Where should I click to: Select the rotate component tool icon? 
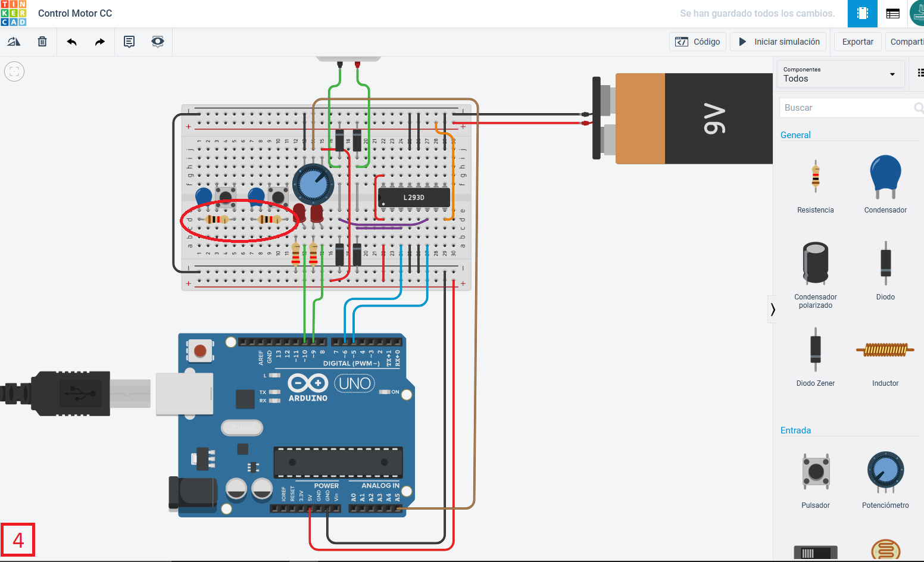[x=14, y=42]
